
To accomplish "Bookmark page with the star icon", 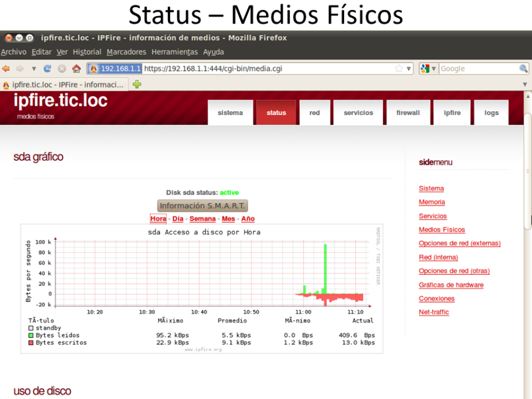I will [x=399, y=69].
